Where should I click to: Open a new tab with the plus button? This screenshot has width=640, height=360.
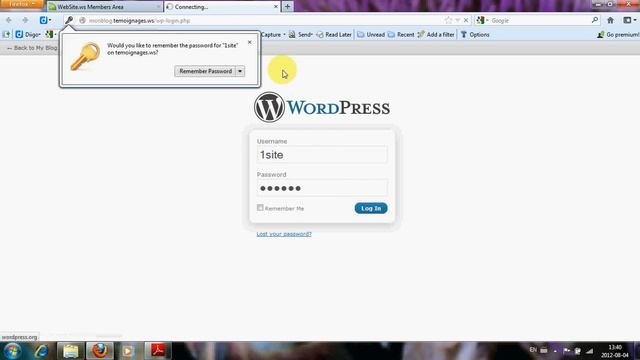pos(287,7)
